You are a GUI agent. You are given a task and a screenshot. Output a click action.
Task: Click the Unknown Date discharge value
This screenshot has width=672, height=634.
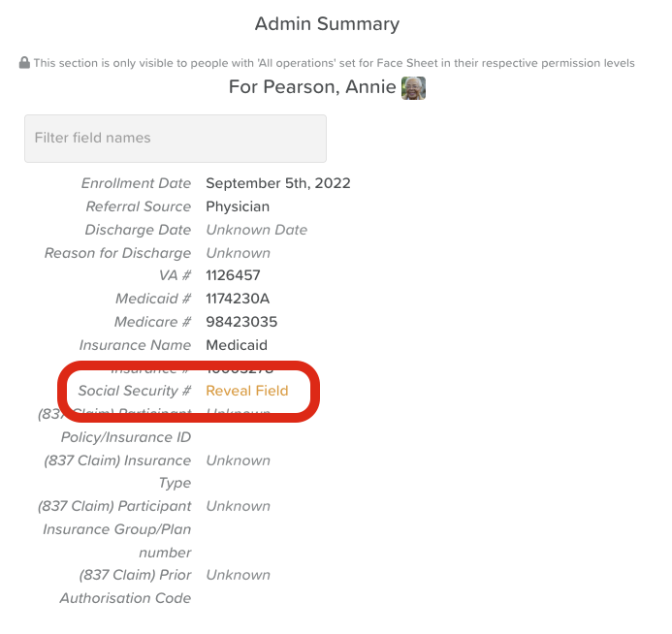(257, 230)
